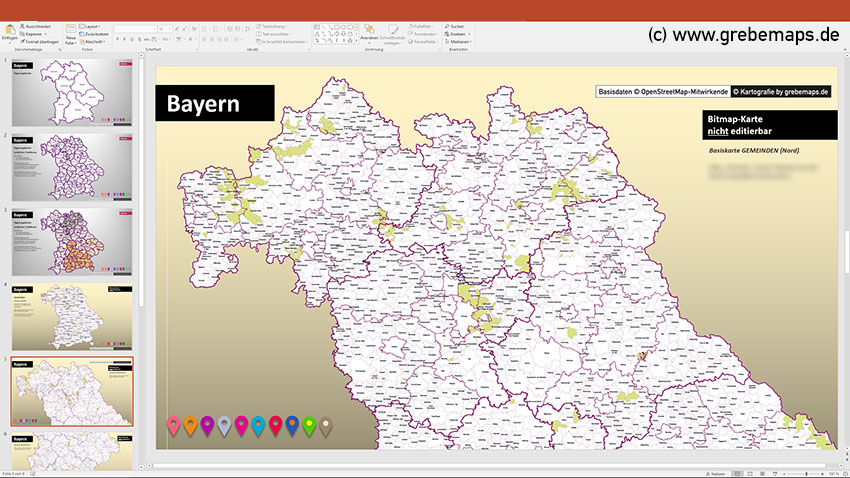Click the Ersetzen replace button

tap(457, 33)
